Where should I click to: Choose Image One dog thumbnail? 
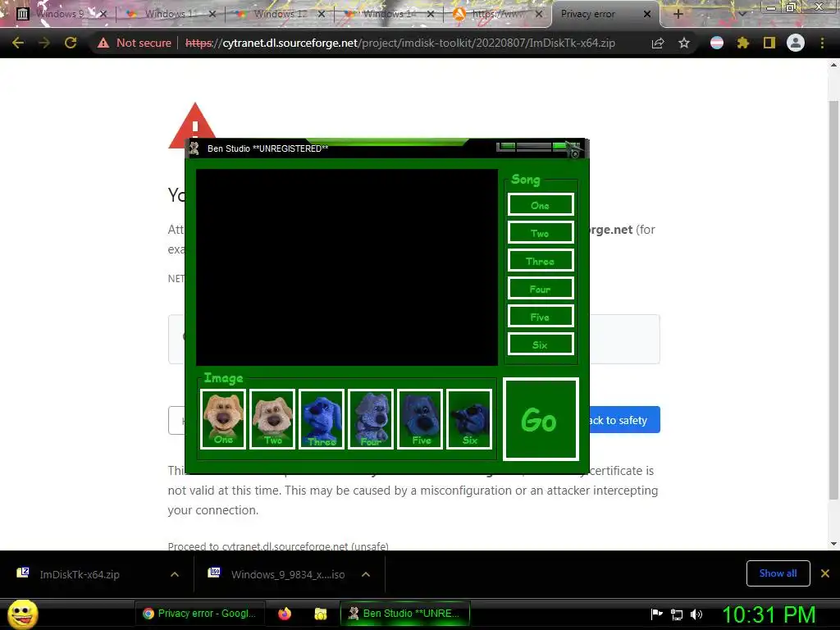click(223, 419)
